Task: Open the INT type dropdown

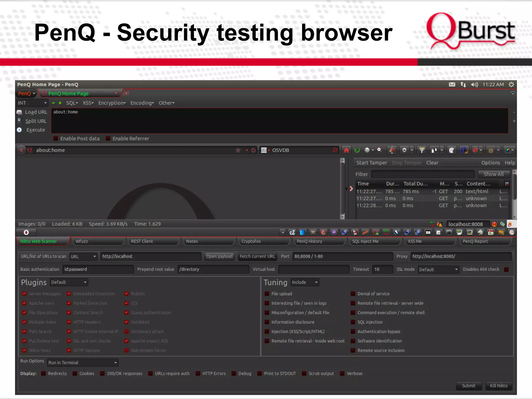Action: 32,103
